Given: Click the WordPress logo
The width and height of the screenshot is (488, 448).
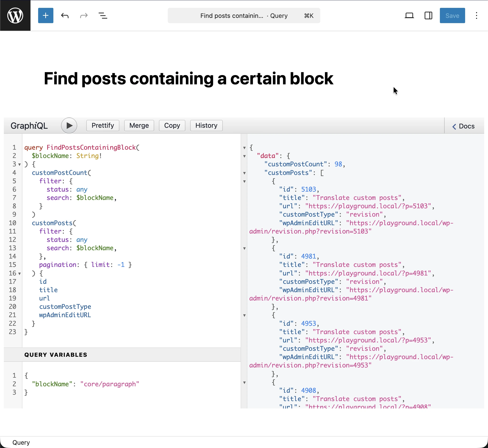Looking at the screenshot, I should [x=15, y=15].
